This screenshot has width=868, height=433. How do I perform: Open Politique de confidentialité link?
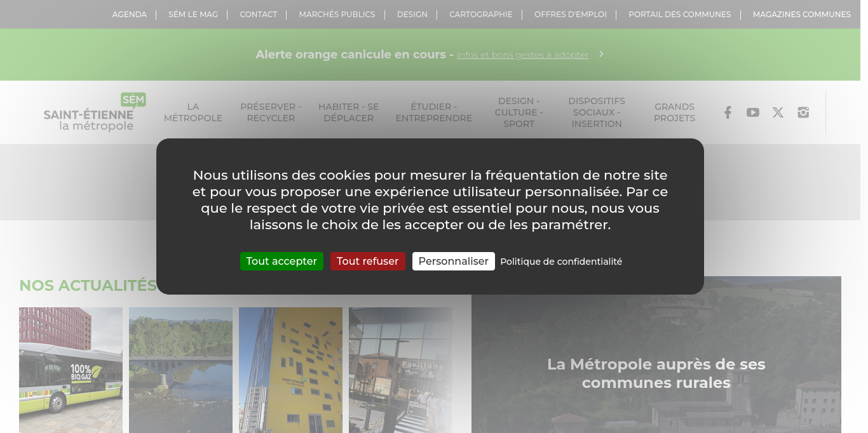(561, 262)
